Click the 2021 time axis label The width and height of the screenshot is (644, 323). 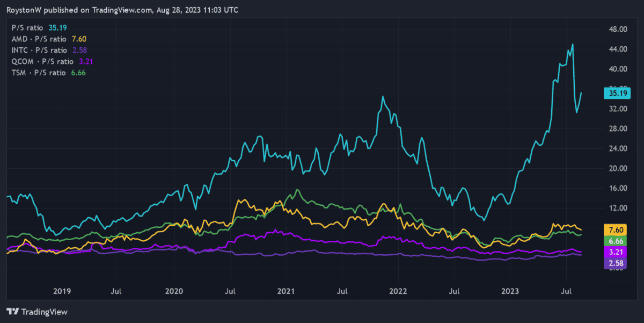point(286,291)
